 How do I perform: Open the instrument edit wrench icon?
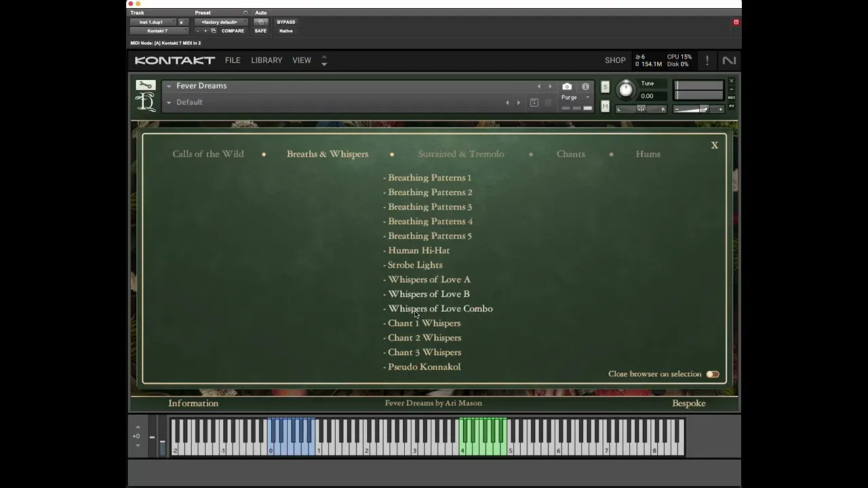[x=145, y=85]
